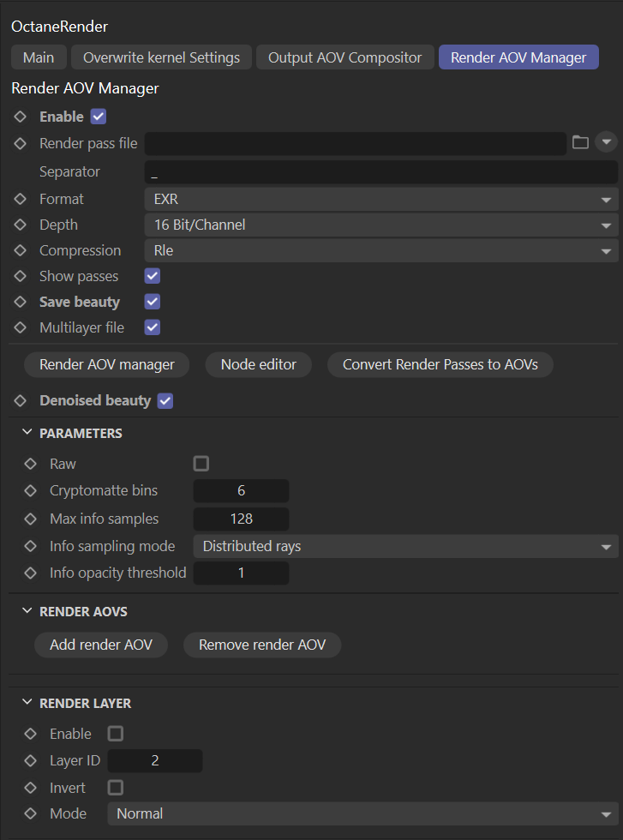The image size is (623, 840).
Task: Click Convert Render Passes to AOVs
Action: pyautogui.click(x=440, y=364)
